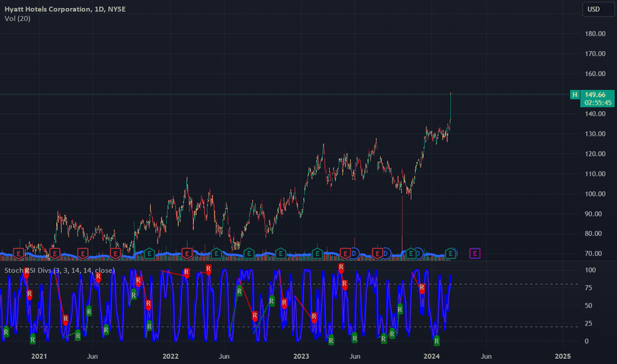Select the first red E earnings marker at far left
617x364 pixels.
click(x=19, y=253)
